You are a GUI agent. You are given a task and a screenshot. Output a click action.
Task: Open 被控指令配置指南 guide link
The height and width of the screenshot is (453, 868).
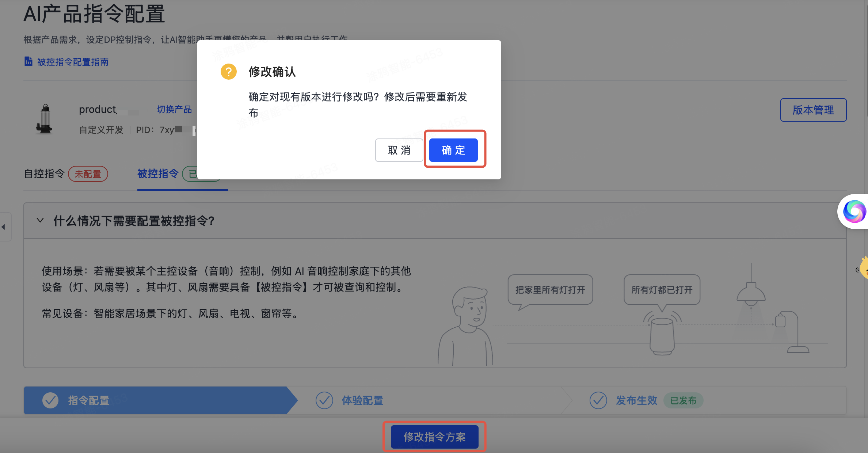click(73, 62)
